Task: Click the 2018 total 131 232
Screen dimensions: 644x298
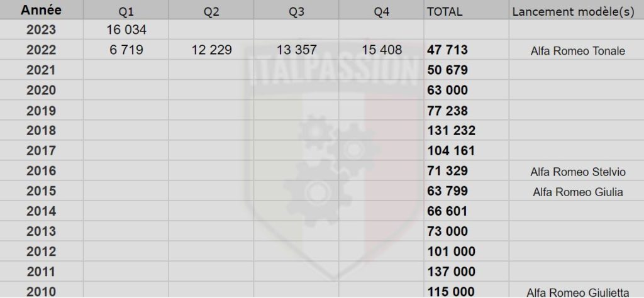Action: (467, 131)
